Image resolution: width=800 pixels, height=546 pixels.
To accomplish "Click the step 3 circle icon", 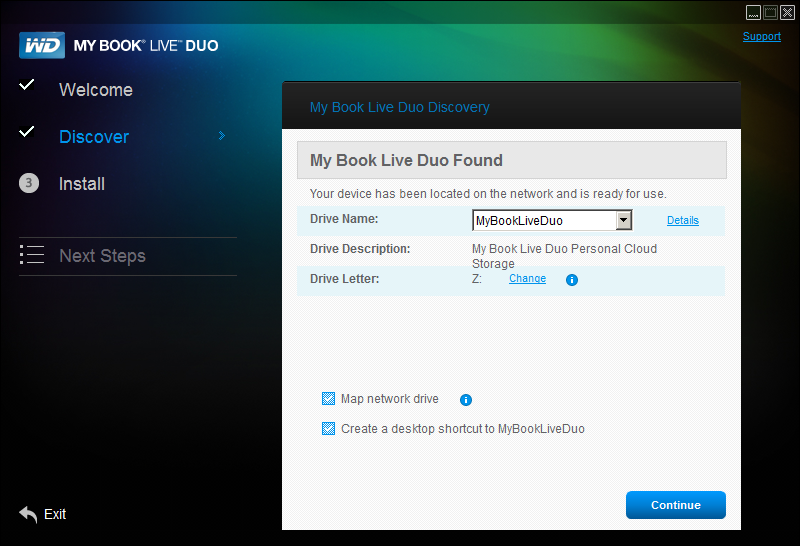I will (x=29, y=183).
